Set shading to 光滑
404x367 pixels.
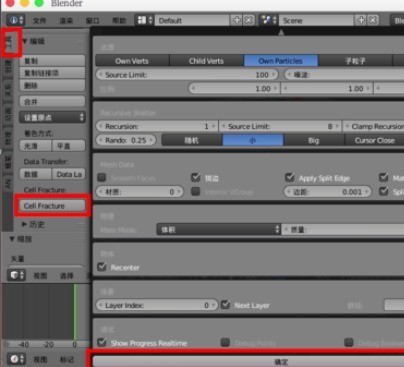click(35, 146)
